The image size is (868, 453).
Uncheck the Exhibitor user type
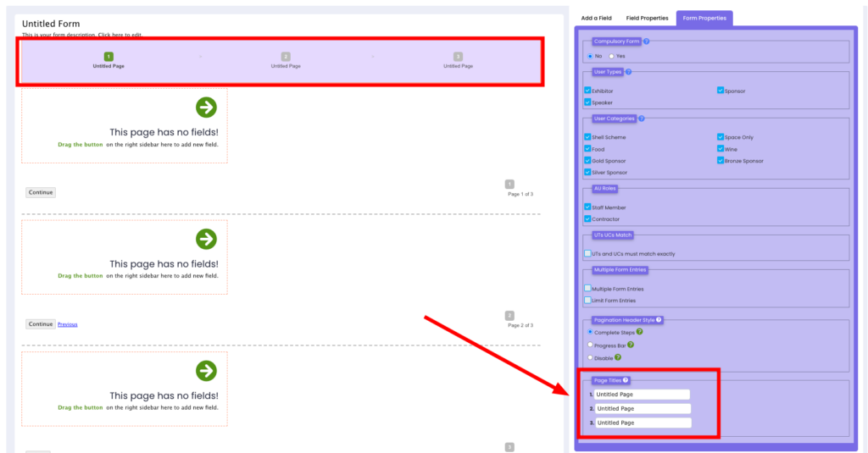tap(587, 91)
